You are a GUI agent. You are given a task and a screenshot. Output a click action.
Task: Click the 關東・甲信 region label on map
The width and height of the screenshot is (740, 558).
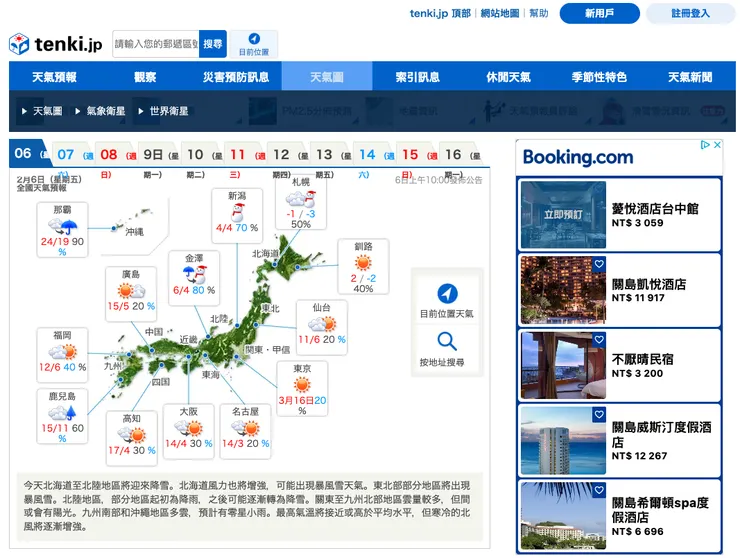(x=268, y=350)
